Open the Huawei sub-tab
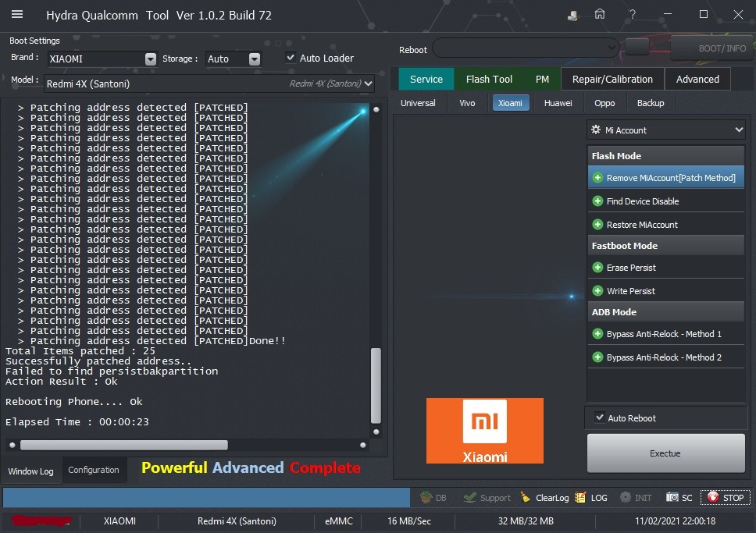This screenshot has width=756, height=533. point(558,103)
